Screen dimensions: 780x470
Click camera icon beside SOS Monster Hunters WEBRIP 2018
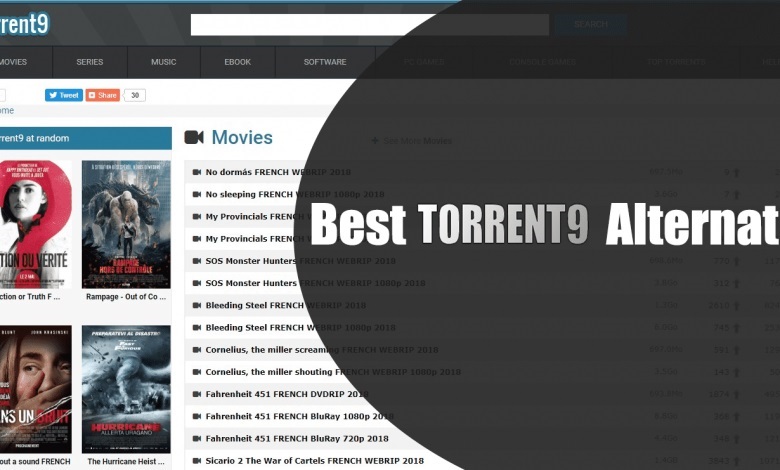coord(197,261)
